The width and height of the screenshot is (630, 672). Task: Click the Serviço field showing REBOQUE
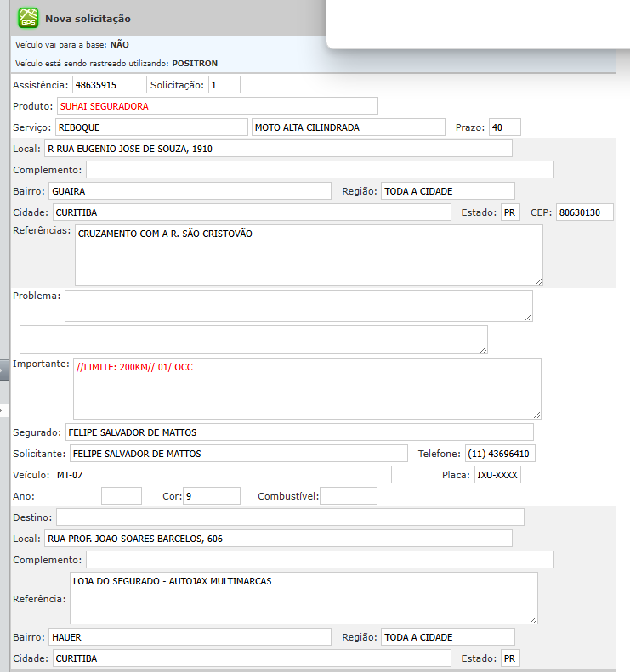[x=150, y=127]
